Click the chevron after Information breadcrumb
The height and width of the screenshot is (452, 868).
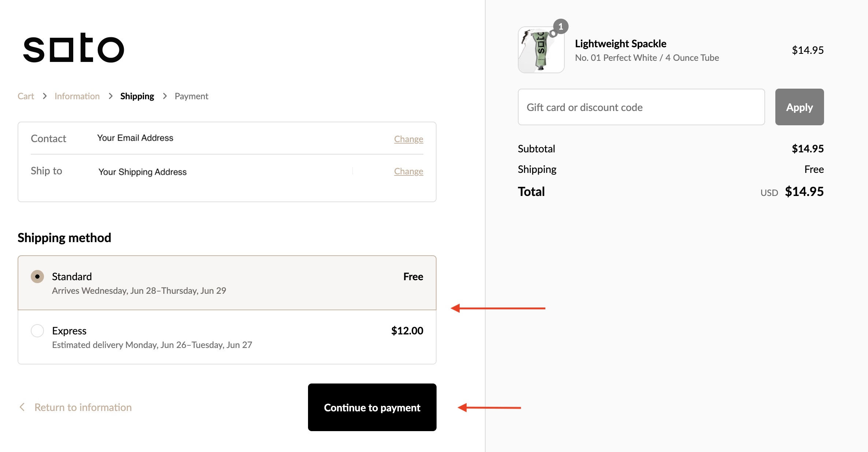(x=111, y=96)
